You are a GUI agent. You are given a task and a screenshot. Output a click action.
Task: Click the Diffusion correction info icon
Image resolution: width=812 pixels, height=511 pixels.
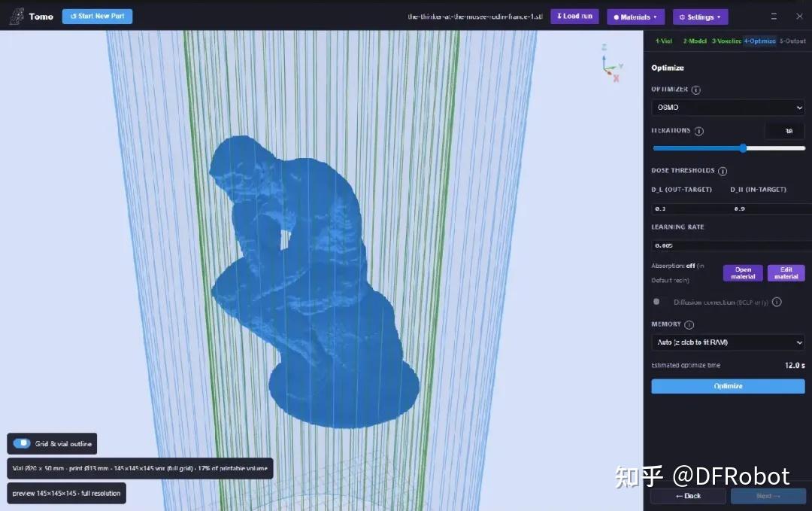777,302
